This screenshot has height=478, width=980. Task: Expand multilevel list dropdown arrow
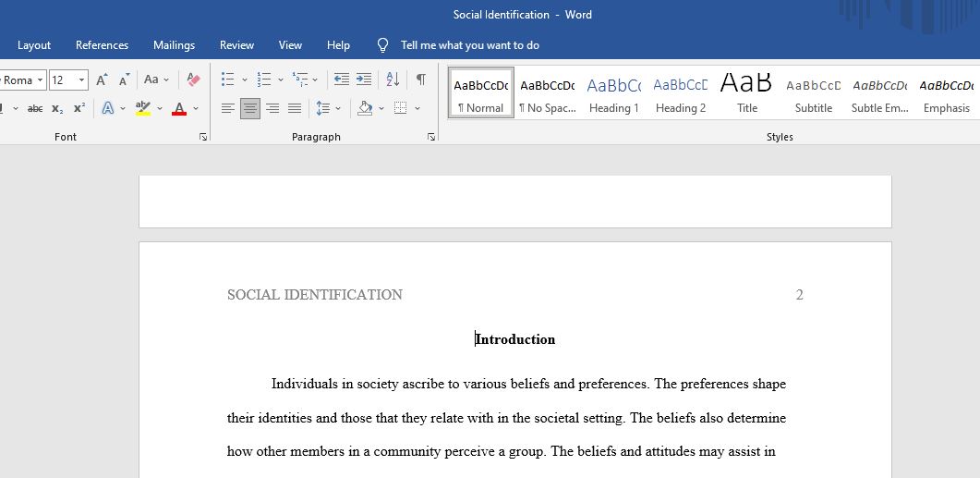(315, 80)
